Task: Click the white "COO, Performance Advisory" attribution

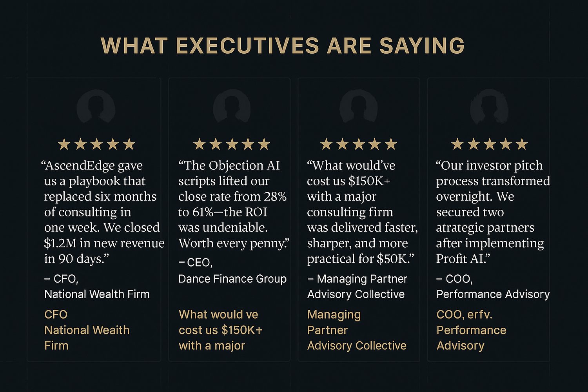Action: tap(492, 287)
